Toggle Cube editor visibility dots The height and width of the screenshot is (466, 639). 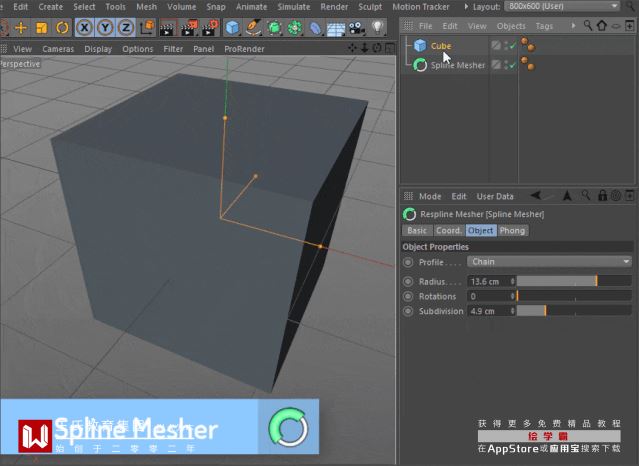(506, 46)
